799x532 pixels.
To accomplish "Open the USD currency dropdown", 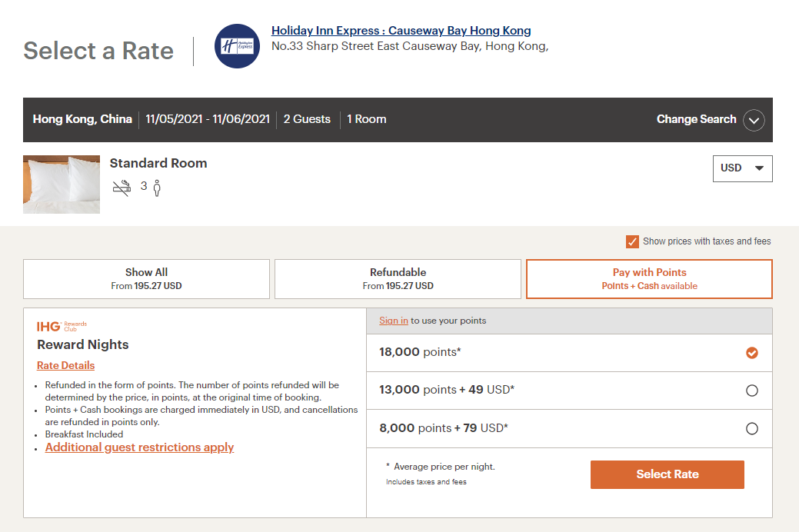I will (x=742, y=168).
